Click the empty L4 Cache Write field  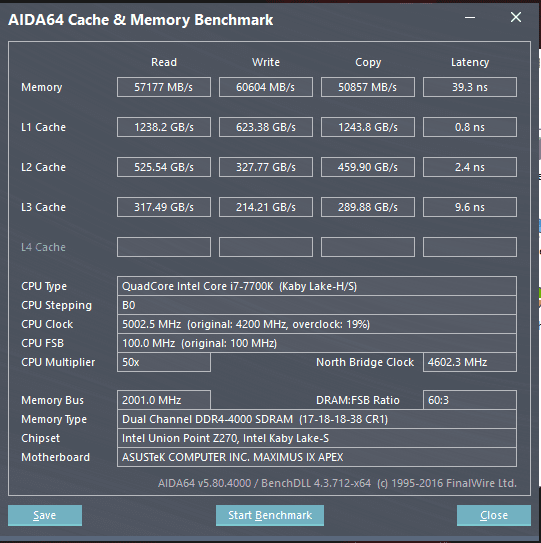click(266, 247)
